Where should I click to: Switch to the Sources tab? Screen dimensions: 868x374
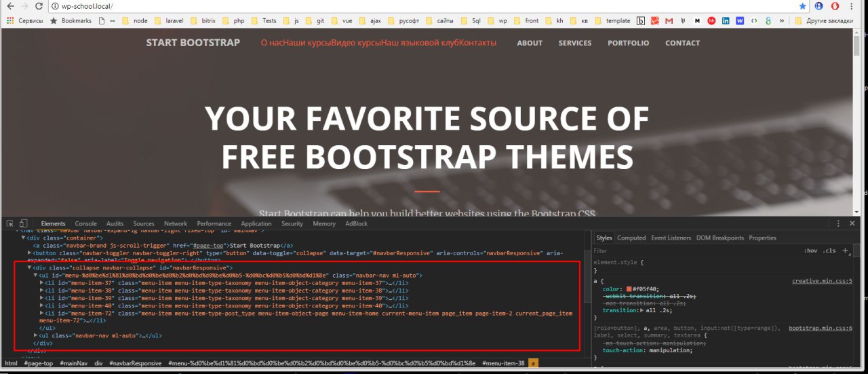(x=144, y=223)
